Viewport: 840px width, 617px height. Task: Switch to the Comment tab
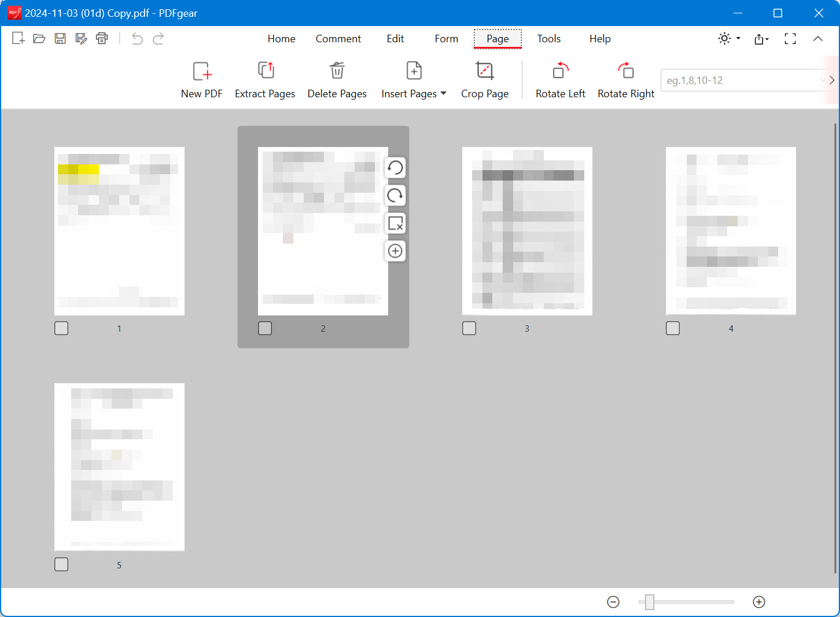click(338, 39)
